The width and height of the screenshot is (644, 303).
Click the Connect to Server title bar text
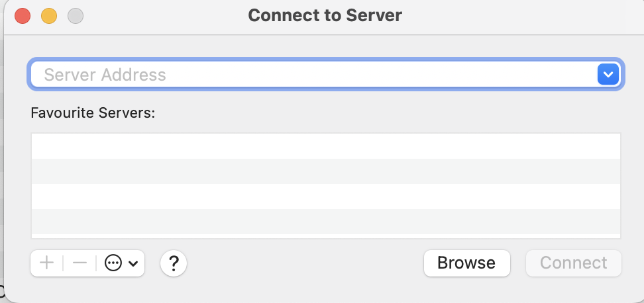[x=325, y=16]
